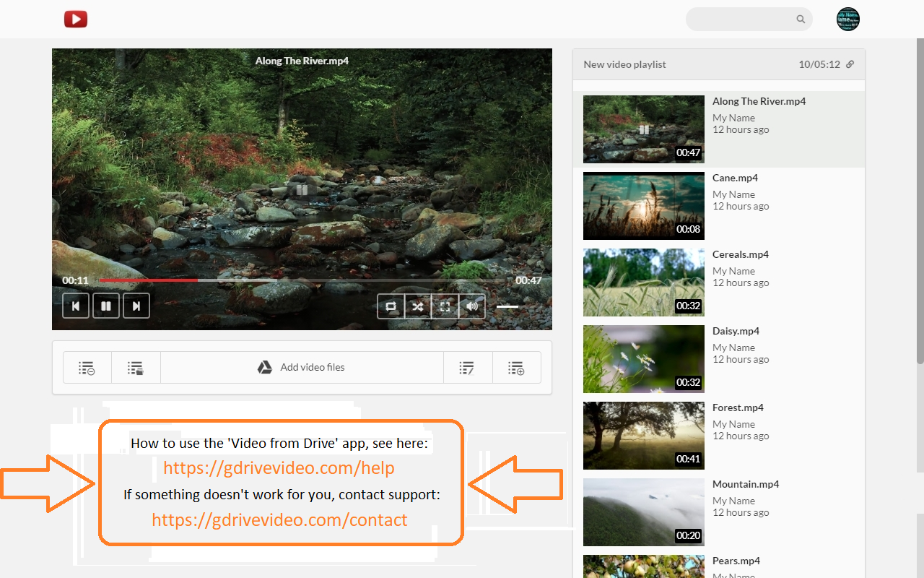Screen dimensions: 924x578
Task: Click the add new playlist plus icon
Action: 516,368
